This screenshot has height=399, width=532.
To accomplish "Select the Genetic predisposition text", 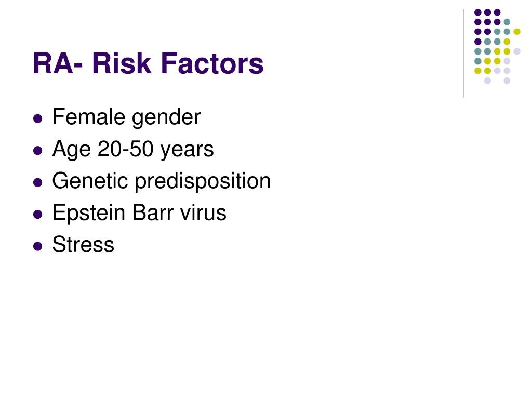I will (x=162, y=181).
